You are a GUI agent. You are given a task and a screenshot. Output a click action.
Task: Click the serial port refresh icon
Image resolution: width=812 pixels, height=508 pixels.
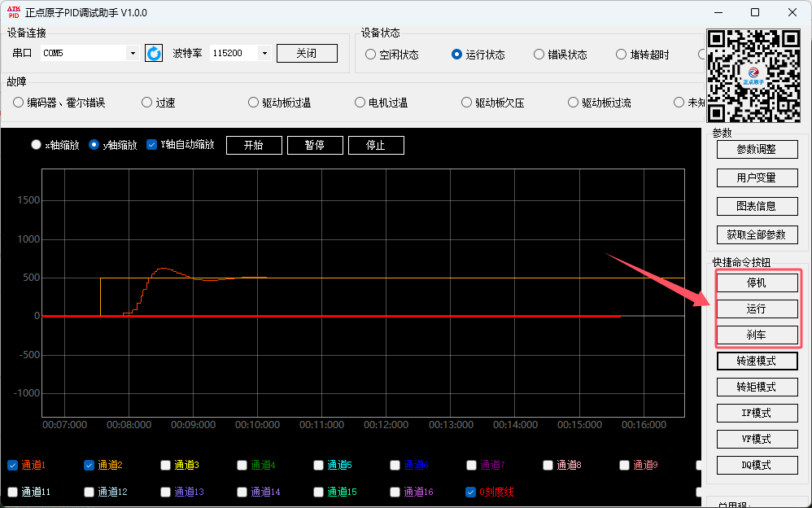[x=154, y=53]
